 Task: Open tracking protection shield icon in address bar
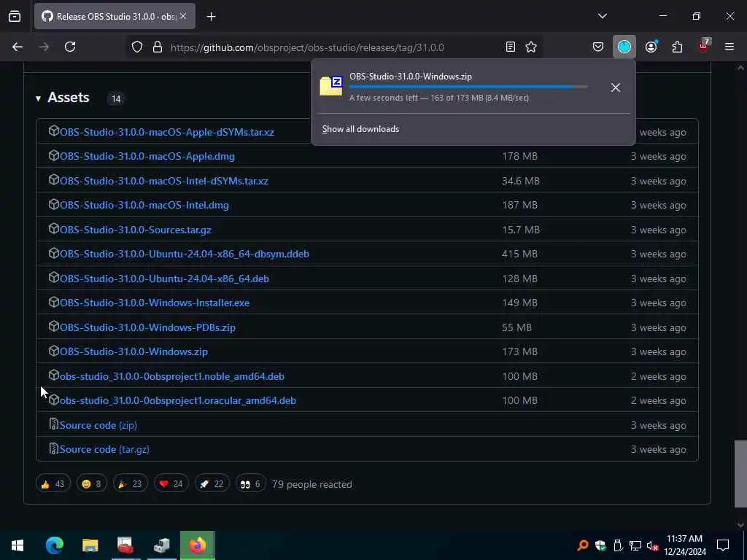point(137,47)
